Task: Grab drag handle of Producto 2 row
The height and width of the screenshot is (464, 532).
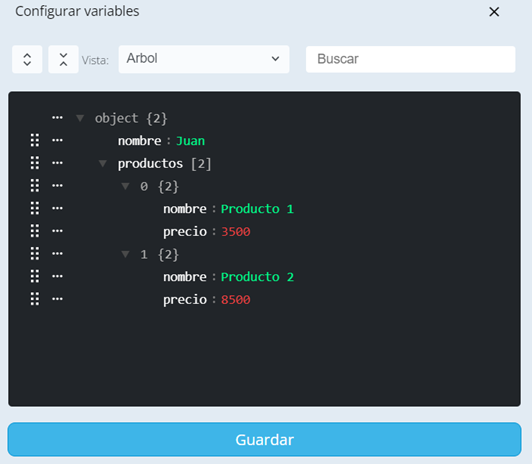Action: pyautogui.click(x=35, y=276)
